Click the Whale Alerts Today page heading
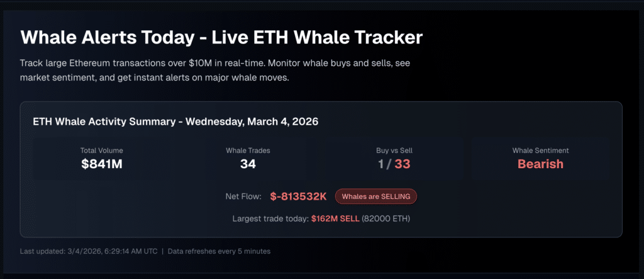Viewport: 644px width, 279px height. [x=221, y=37]
